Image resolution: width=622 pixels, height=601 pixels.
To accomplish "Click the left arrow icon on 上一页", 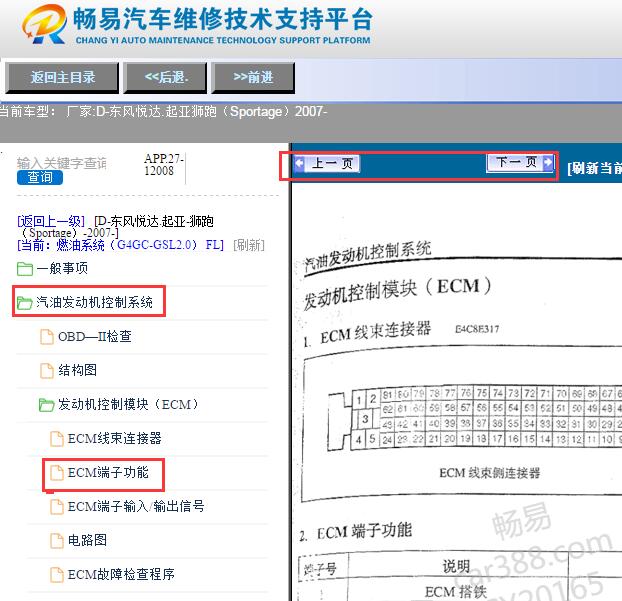I will (x=299, y=163).
